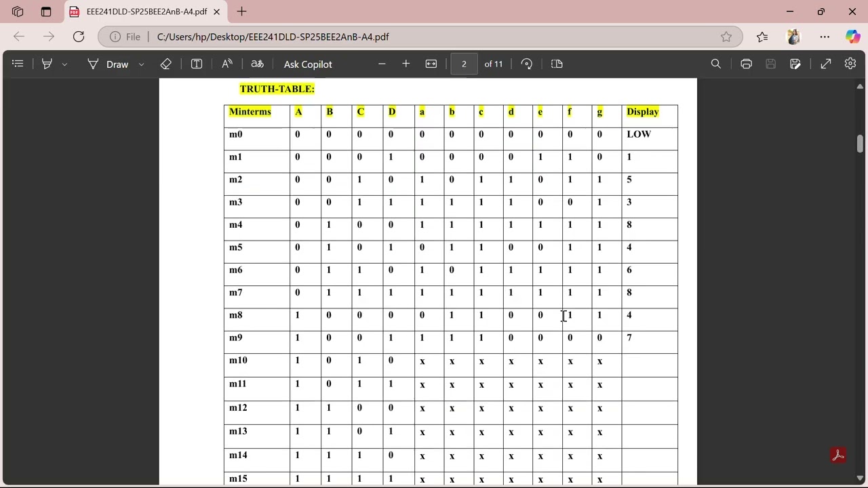Add a text box tool

197,64
